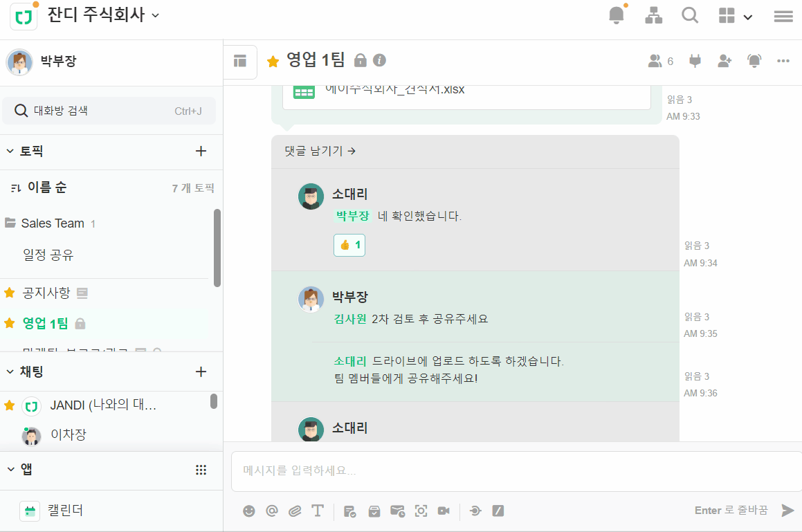This screenshot has height=532, width=802.
Task: Toggle star on 영업 1팀 topic header
Action: tap(273, 62)
